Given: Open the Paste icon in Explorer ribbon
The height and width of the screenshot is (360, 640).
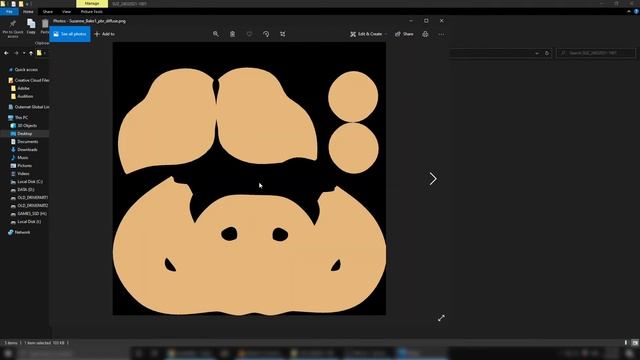Looking at the screenshot, I should (45, 26).
